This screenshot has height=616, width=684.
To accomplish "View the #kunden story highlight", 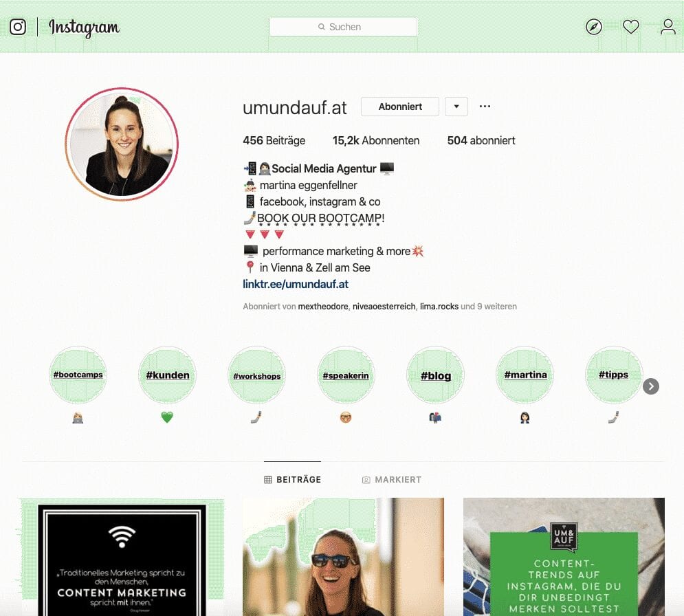I will [x=168, y=375].
